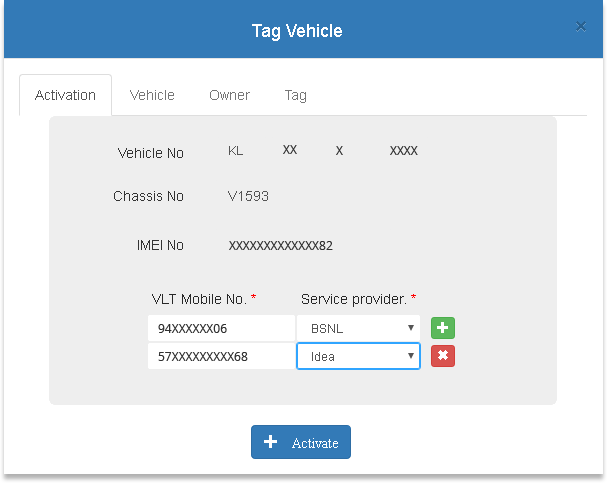Screen dimensions: 607x483
Task: Click the green plus add-number icon
Action: [443, 328]
